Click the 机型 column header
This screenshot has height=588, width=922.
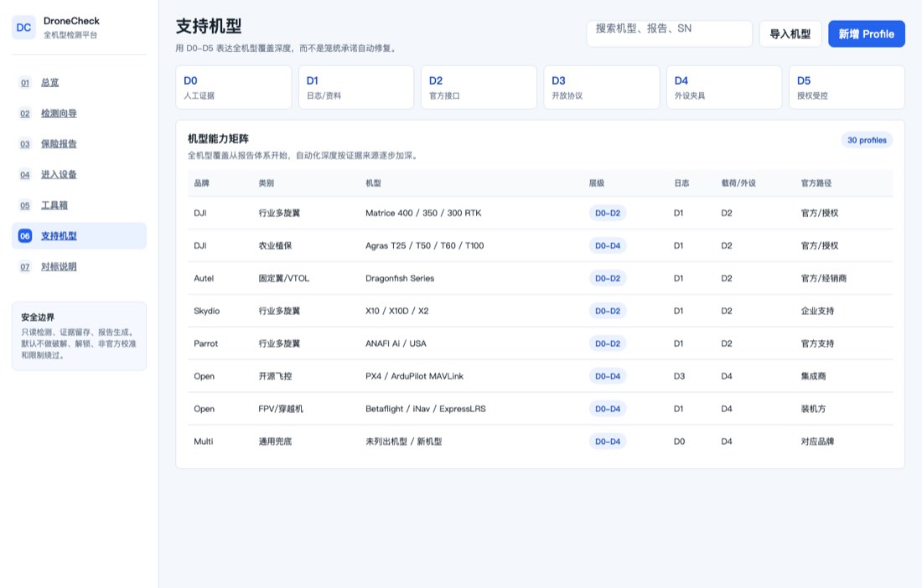pos(373,183)
